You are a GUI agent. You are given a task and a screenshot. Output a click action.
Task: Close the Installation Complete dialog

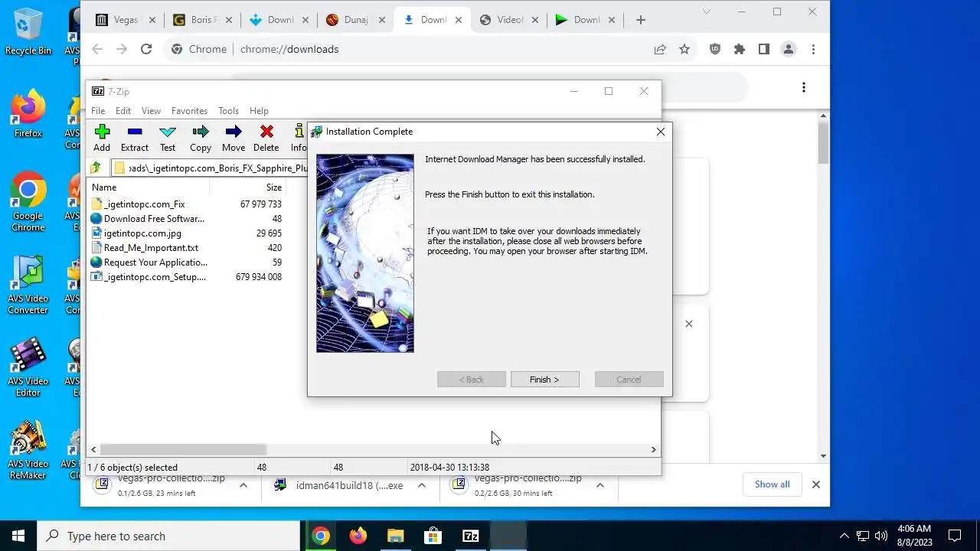(x=660, y=132)
